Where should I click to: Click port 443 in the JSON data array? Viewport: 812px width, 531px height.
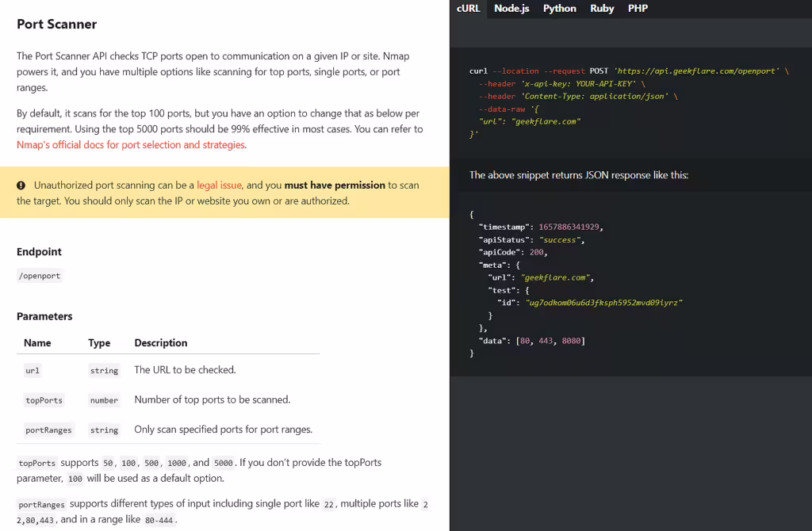pyautogui.click(x=546, y=341)
